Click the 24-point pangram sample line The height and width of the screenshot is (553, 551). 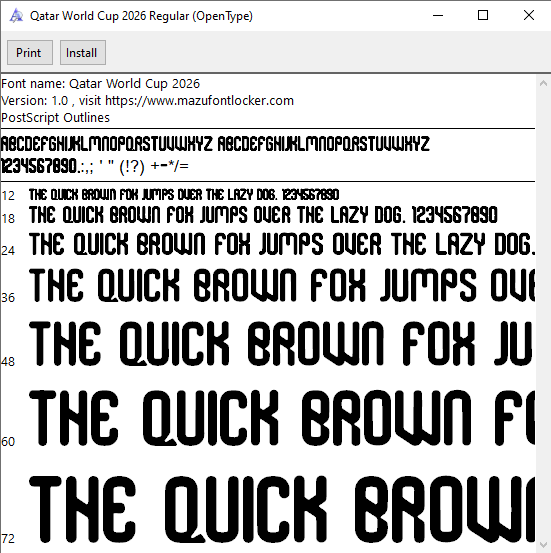tap(282, 244)
